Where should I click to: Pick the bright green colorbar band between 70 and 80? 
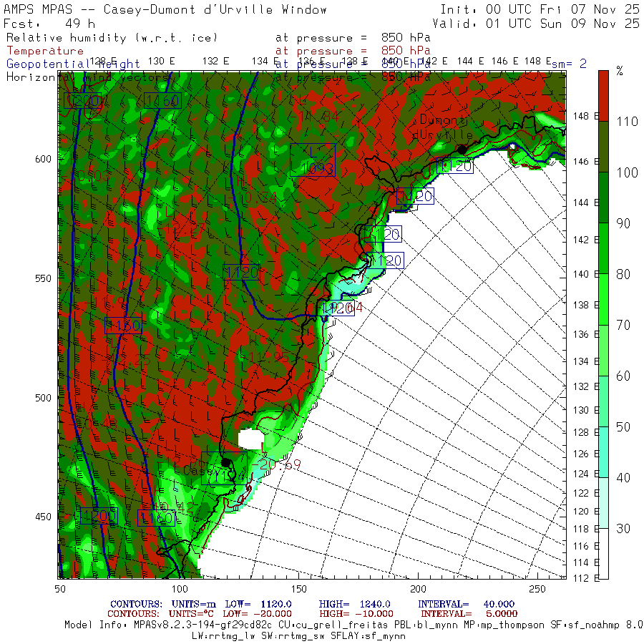tap(603, 299)
